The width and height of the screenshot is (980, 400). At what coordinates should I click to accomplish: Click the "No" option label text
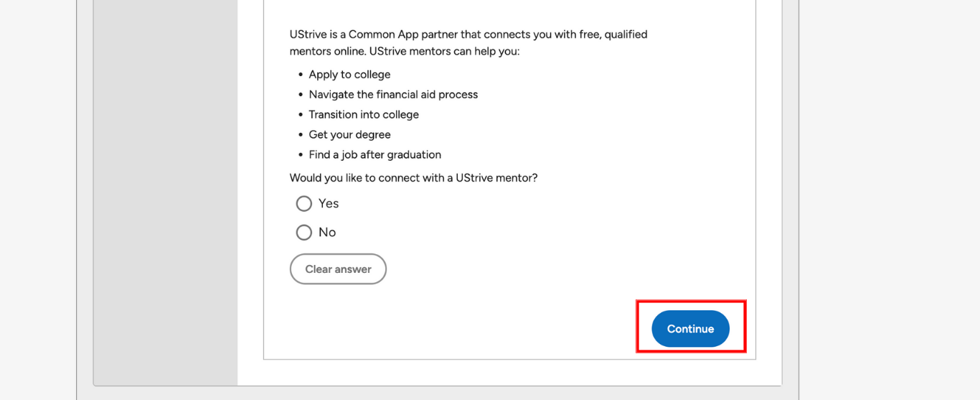pos(327,233)
